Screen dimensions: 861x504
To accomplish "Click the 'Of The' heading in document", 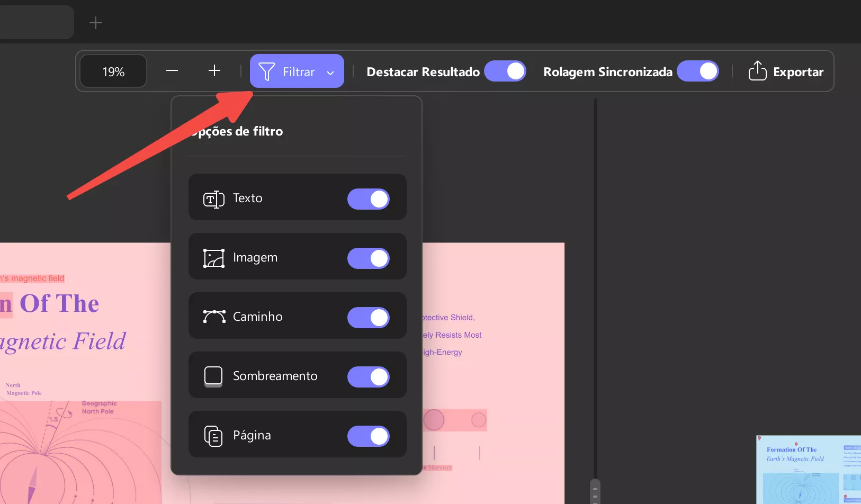I will [x=59, y=304].
